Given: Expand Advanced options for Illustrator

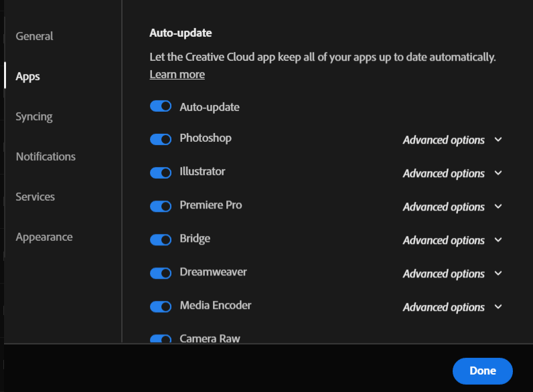Looking at the screenshot, I should coord(453,173).
